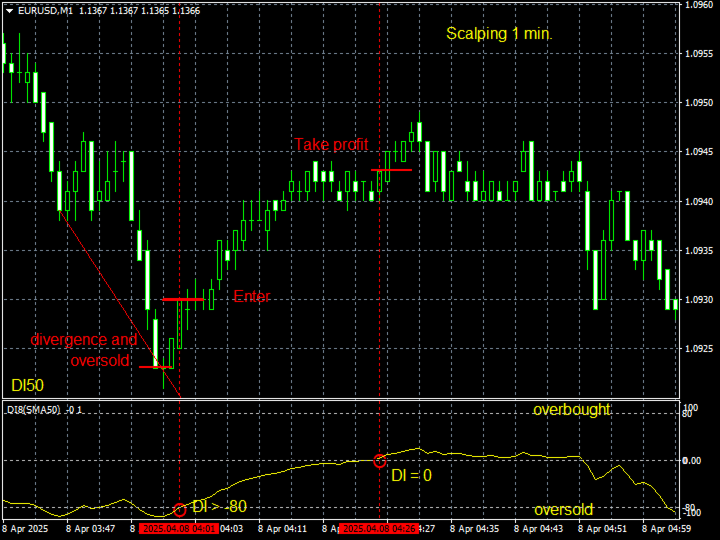Select the 1.0955 price scale label
The height and width of the screenshot is (540, 720).
[699, 54]
